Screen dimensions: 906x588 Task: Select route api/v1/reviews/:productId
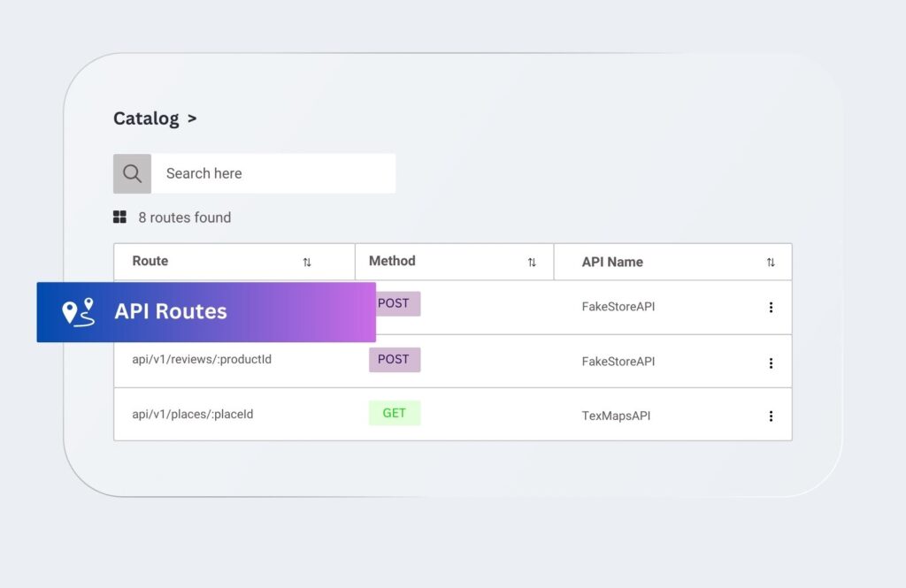tap(202, 359)
